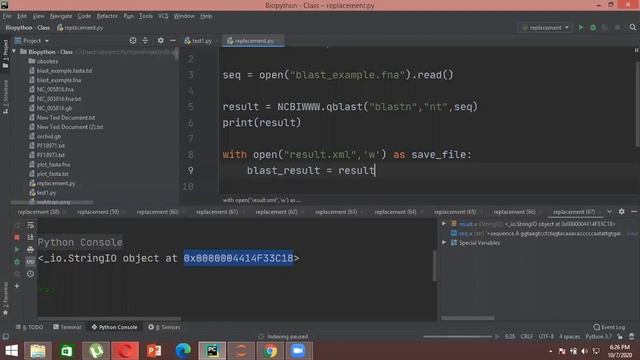Open PowerPoint from the taskbar
The width and height of the screenshot is (640, 360).
(154, 351)
